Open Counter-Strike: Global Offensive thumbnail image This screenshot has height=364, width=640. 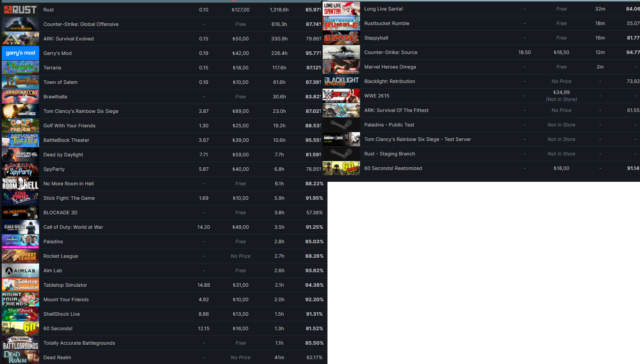20,24
